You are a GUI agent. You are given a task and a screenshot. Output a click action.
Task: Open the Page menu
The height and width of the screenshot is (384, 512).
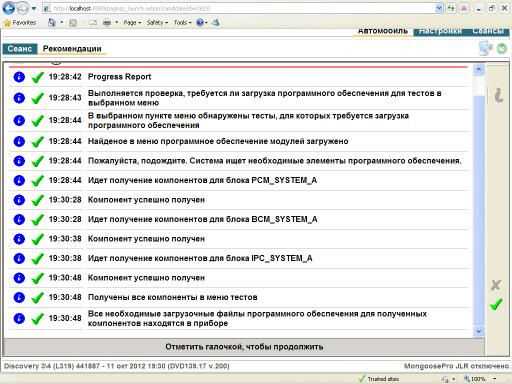pyautogui.click(x=132, y=23)
